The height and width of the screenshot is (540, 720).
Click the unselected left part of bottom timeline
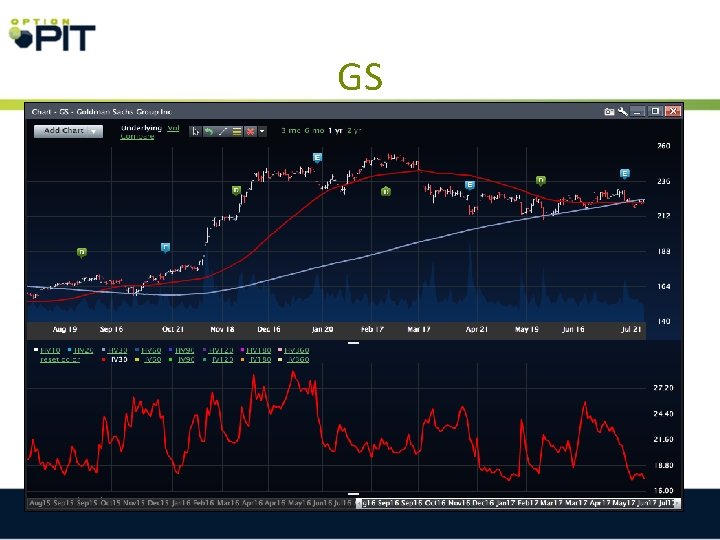pyautogui.click(x=191, y=503)
